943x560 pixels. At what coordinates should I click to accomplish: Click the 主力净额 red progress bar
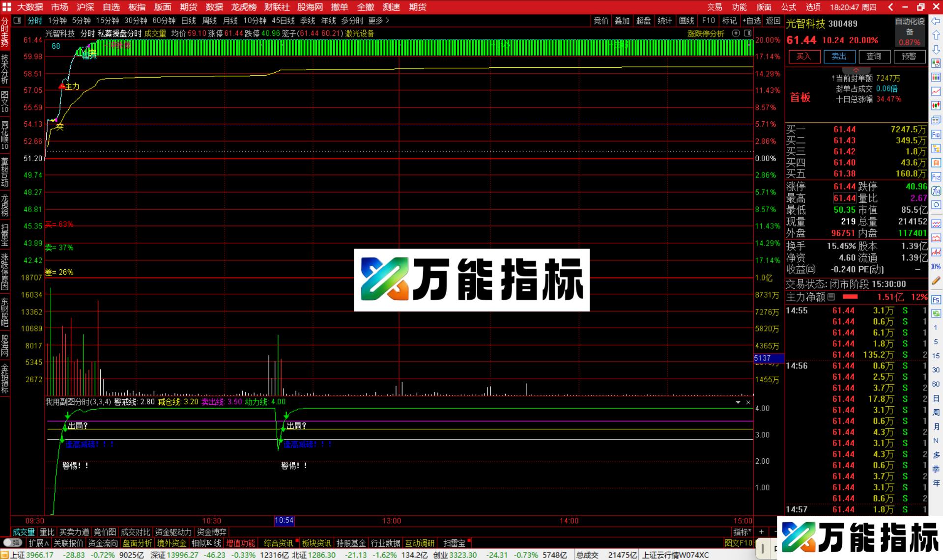coord(850,297)
